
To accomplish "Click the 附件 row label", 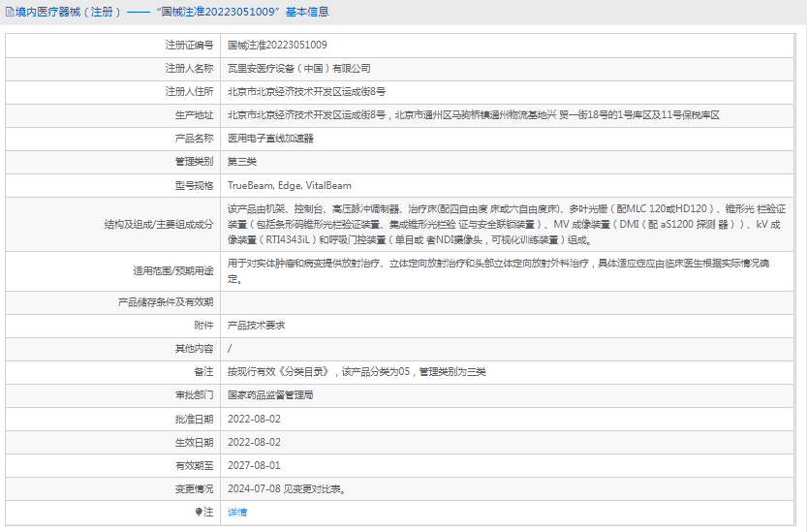I will coord(203,326).
